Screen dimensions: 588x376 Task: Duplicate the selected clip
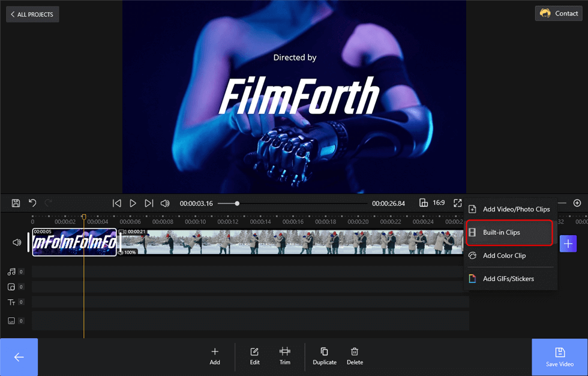click(325, 356)
